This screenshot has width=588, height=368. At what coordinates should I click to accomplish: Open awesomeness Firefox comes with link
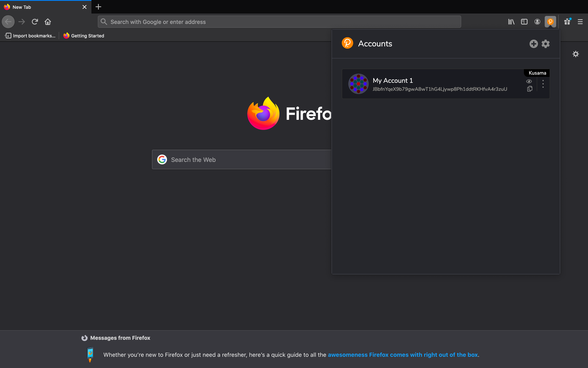403,355
